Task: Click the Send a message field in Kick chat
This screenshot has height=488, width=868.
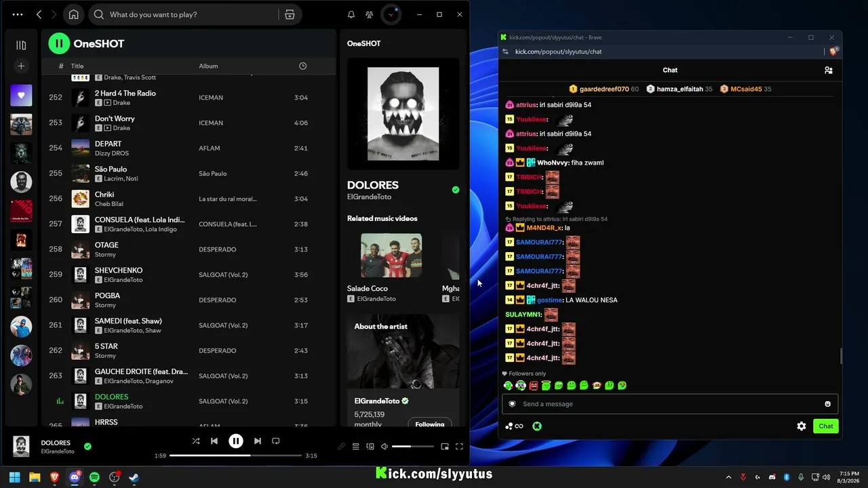Action: click(x=670, y=404)
